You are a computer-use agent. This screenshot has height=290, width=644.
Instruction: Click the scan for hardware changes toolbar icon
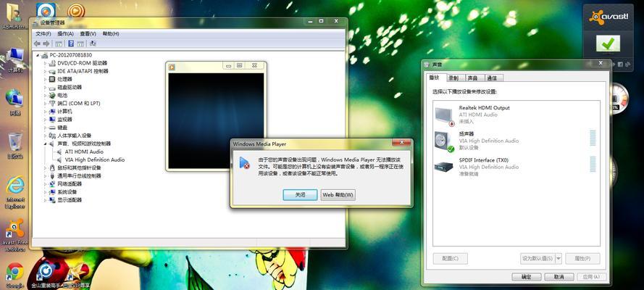coord(93,43)
